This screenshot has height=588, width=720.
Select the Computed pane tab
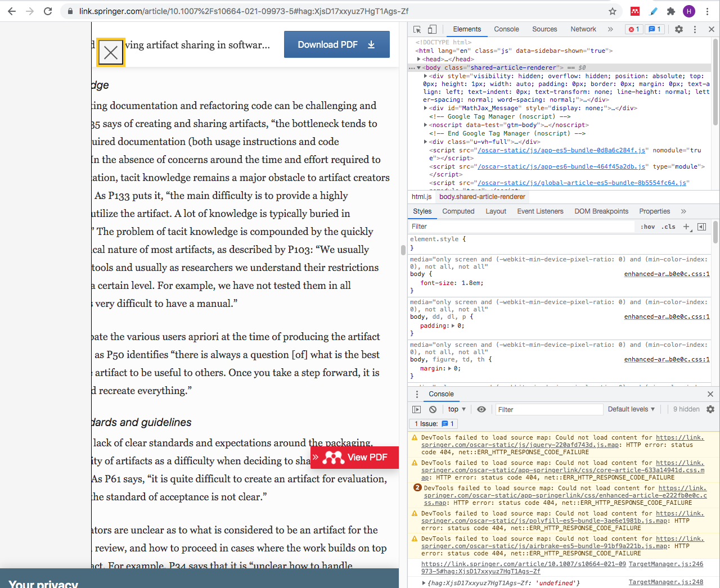pos(458,211)
